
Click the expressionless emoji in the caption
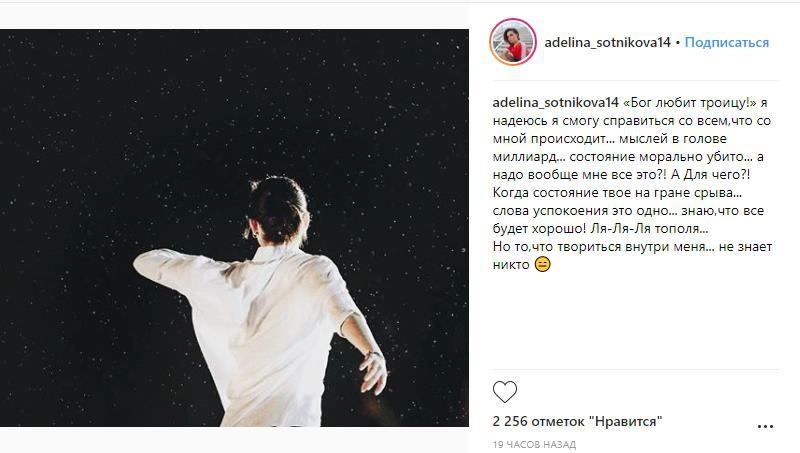coord(543,265)
